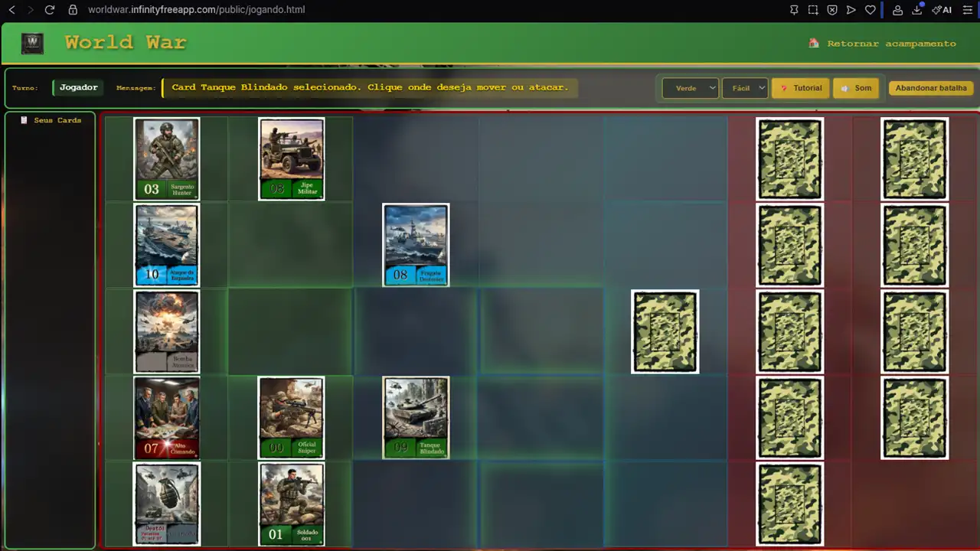Select the Soldado 001 card
980x551 pixels.
[x=291, y=504]
